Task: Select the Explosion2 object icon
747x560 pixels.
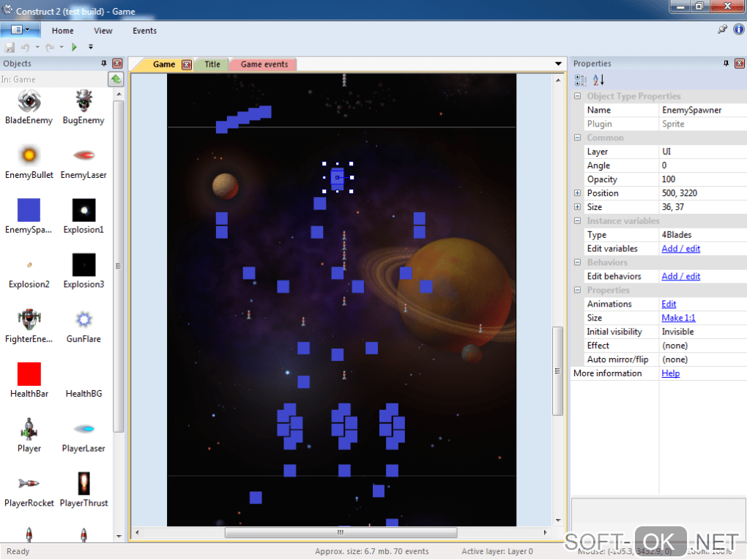Action: (x=29, y=265)
